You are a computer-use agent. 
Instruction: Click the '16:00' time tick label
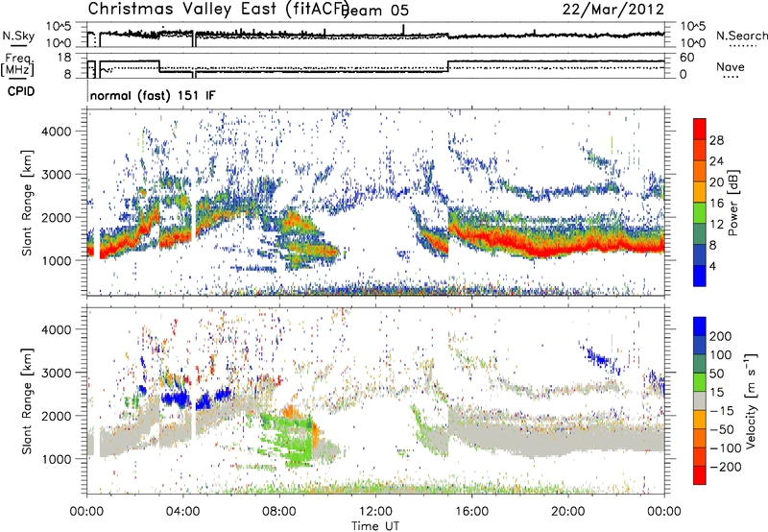471,512
